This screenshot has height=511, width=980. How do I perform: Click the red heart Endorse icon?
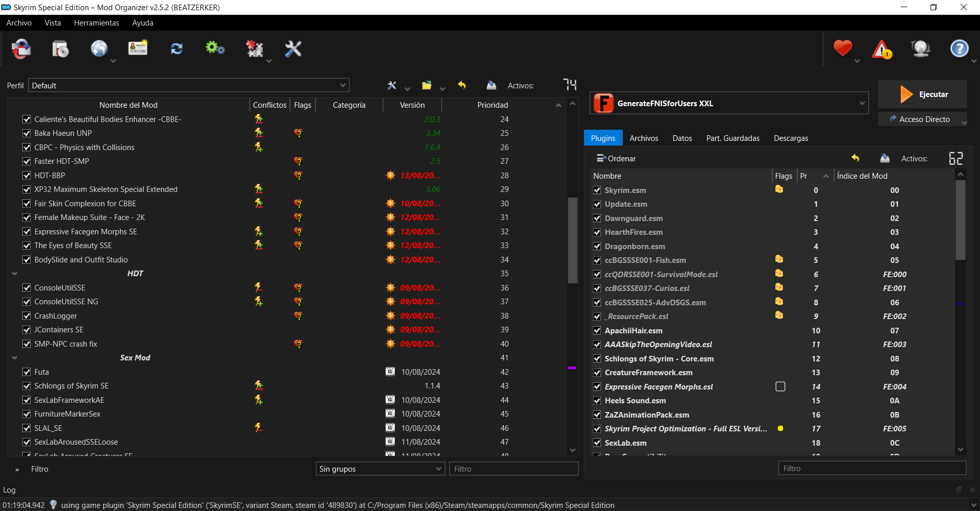(x=843, y=48)
